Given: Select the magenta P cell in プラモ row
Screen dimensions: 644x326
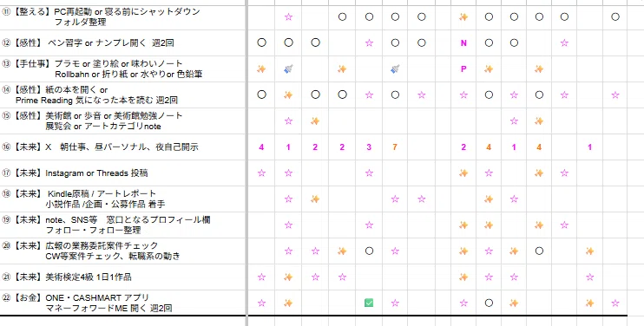Looking at the screenshot, I should point(463,68).
